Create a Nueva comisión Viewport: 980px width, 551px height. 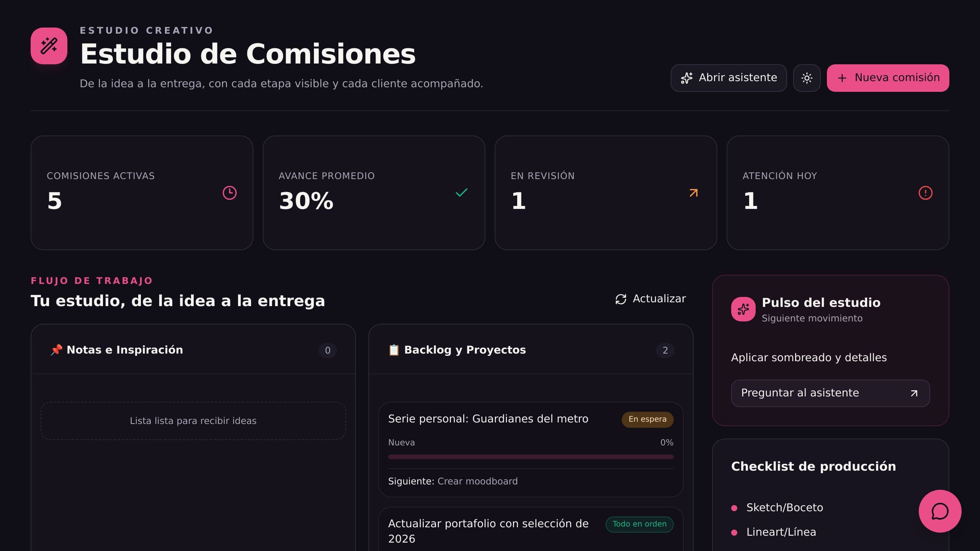[888, 78]
